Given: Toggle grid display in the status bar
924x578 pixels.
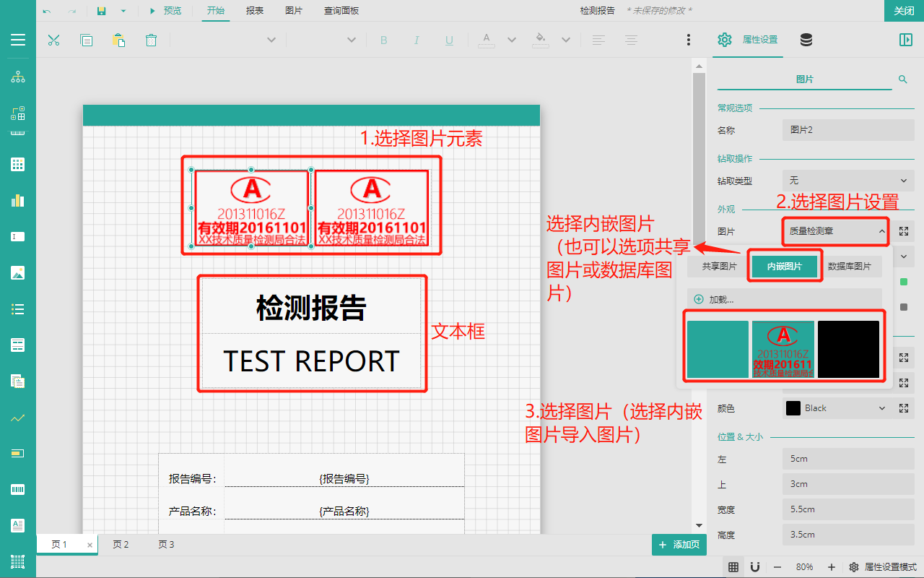Looking at the screenshot, I should point(733,567).
